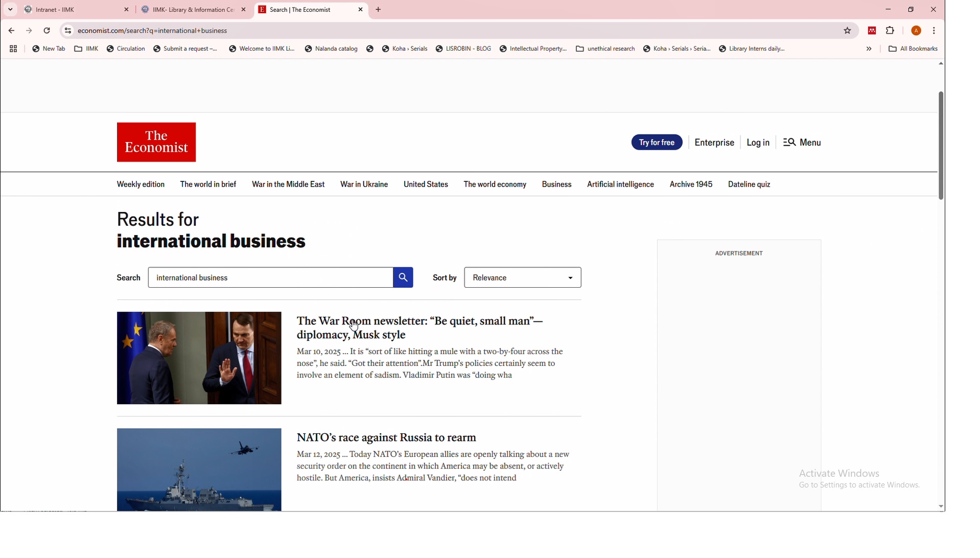This screenshot has width=980, height=558.
Task: Click the vertical page scrollbar
Action: [x=940, y=146]
